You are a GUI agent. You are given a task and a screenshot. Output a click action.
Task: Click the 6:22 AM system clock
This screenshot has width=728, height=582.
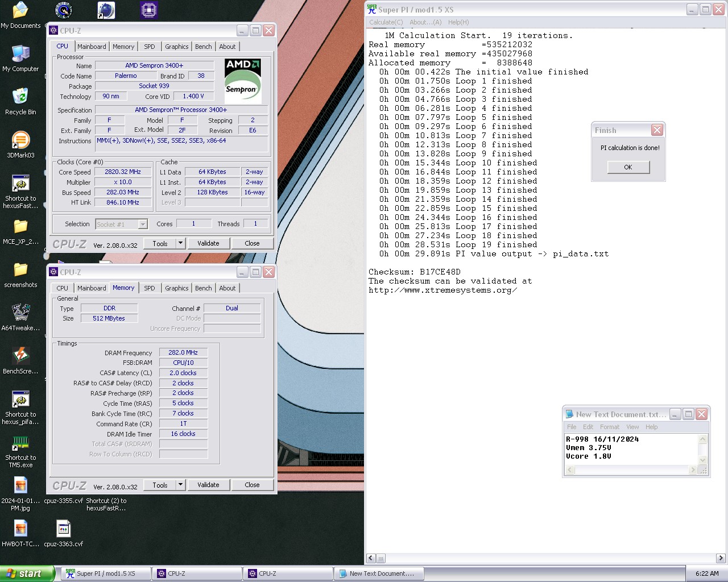pos(707,573)
